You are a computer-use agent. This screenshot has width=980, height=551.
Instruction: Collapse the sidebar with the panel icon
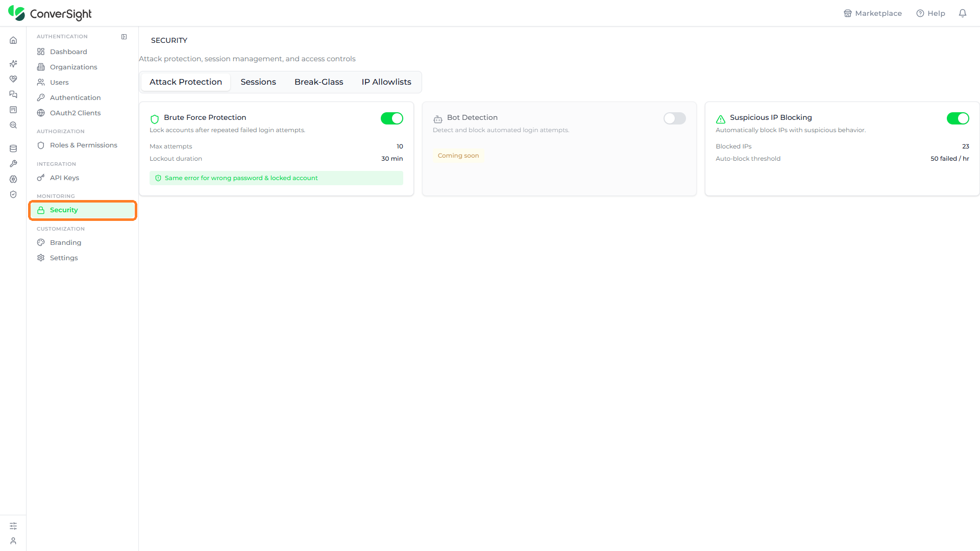pos(124,37)
